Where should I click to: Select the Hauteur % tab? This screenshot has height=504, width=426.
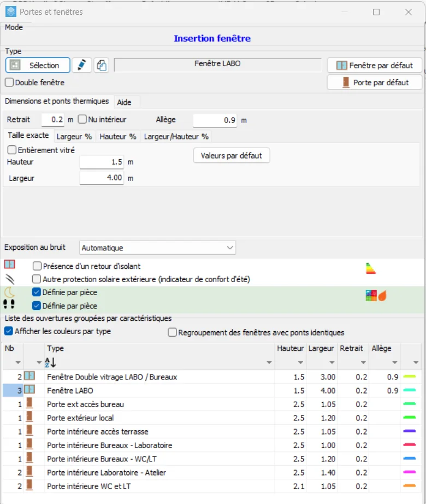click(x=118, y=137)
